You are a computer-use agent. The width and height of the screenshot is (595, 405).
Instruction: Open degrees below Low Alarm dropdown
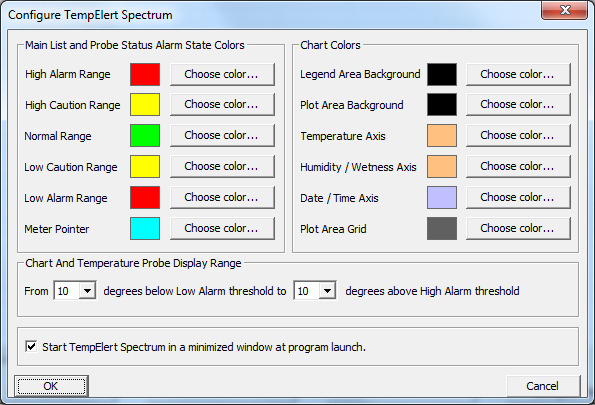pos(88,291)
